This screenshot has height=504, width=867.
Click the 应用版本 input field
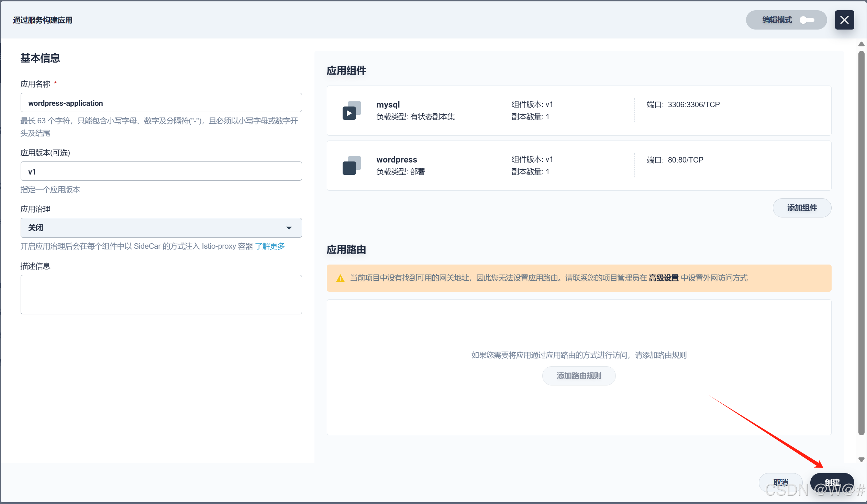coord(161,171)
